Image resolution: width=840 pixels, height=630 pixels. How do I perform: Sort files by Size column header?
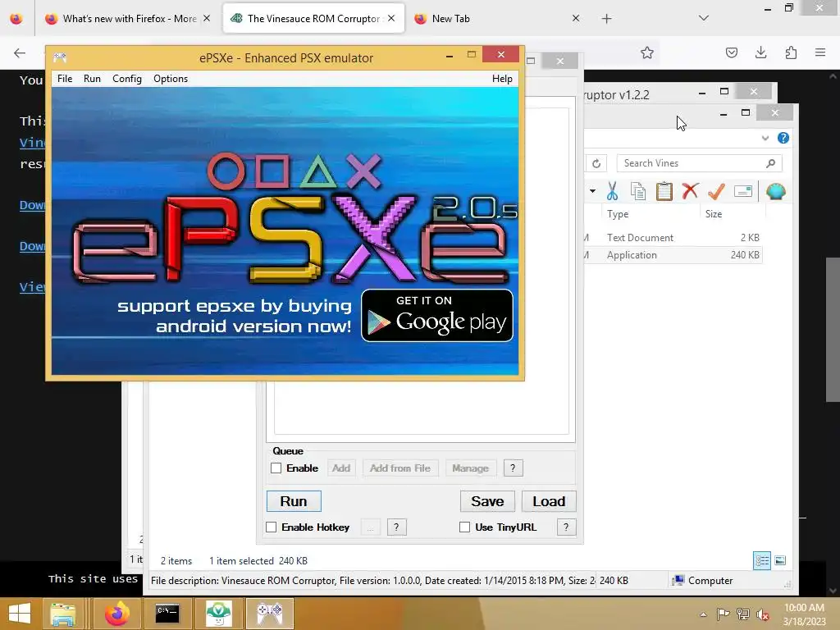pos(714,214)
